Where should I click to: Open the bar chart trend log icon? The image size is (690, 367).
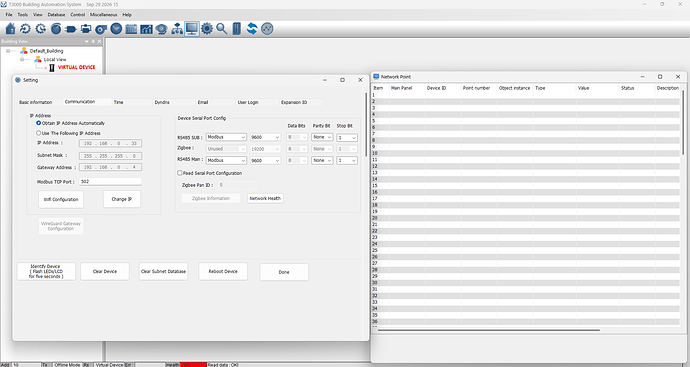146,29
